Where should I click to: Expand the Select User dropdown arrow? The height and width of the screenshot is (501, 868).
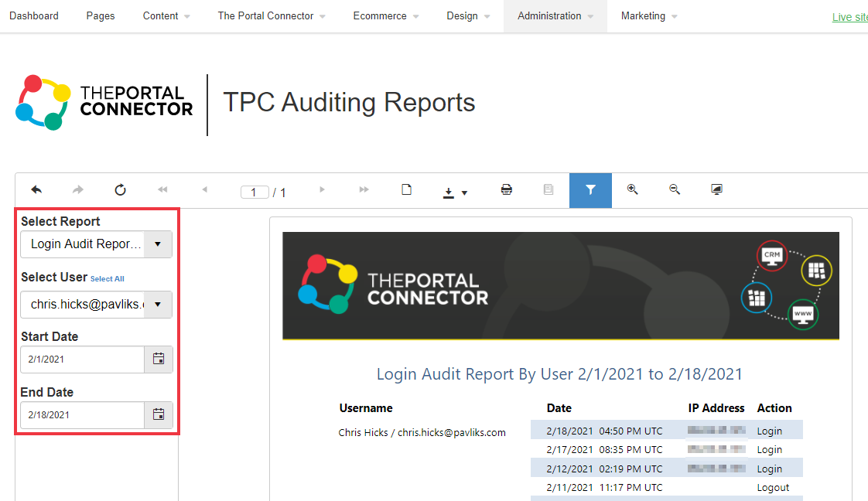tap(158, 304)
